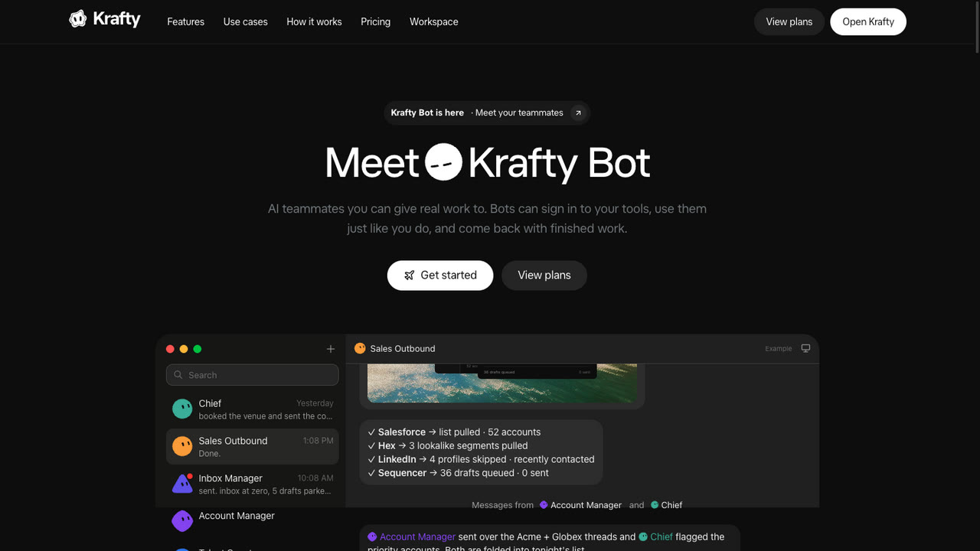Click the Get started button
The width and height of the screenshot is (980, 551).
[x=440, y=275]
